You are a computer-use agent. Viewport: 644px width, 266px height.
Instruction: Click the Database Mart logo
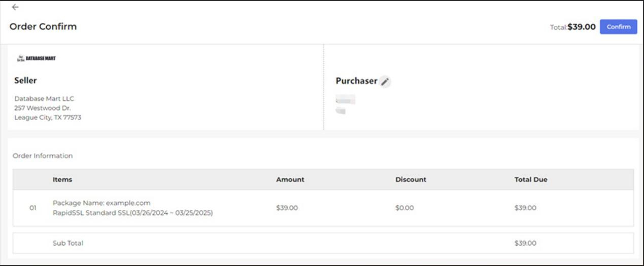[36, 58]
